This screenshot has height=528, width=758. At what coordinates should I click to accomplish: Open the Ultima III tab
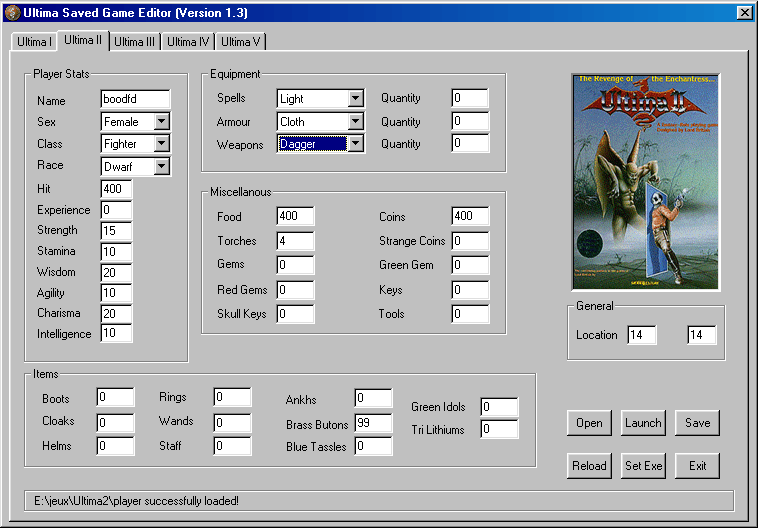click(x=134, y=42)
